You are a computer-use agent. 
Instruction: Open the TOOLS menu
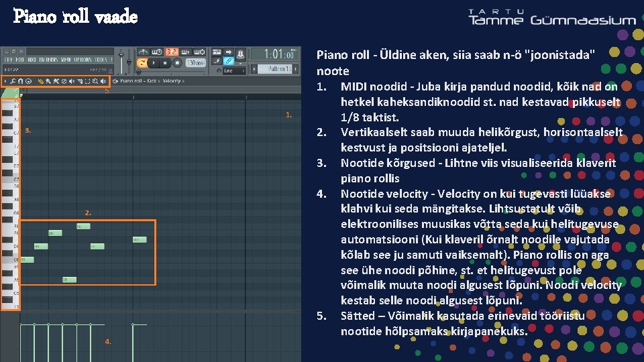pos(101,60)
